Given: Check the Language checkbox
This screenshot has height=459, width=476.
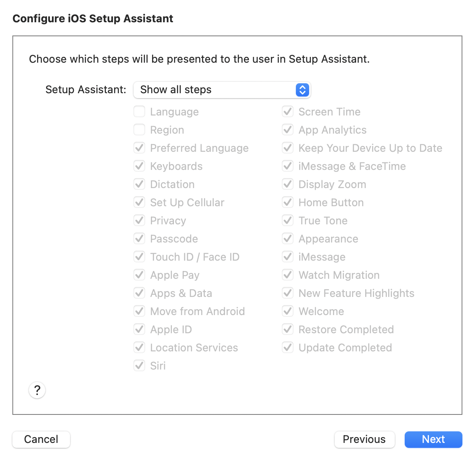Looking at the screenshot, I should (x=139, y=112).
